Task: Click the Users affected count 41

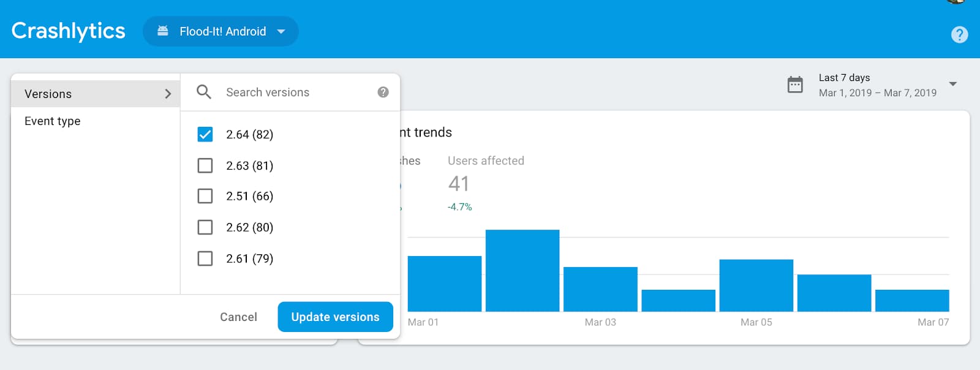Action: [x=459, y=183]
